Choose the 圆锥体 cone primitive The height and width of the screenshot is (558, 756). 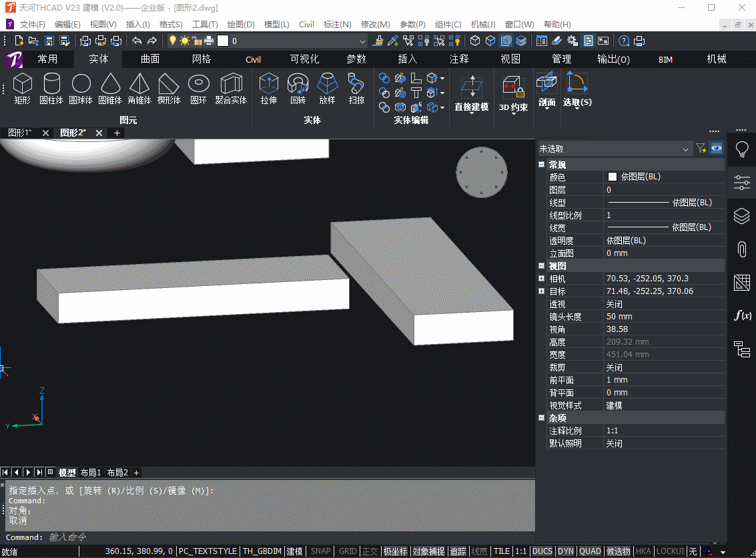(x=110, y=88)
